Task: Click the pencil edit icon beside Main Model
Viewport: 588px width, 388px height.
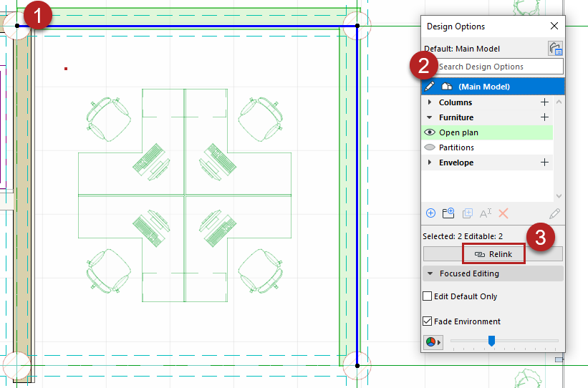Action: coord(430,86)
